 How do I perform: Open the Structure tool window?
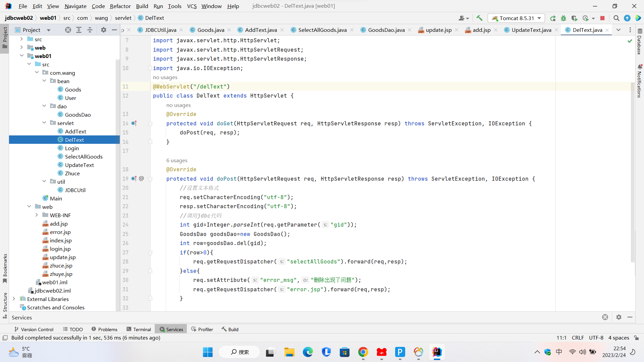(5, 305)
